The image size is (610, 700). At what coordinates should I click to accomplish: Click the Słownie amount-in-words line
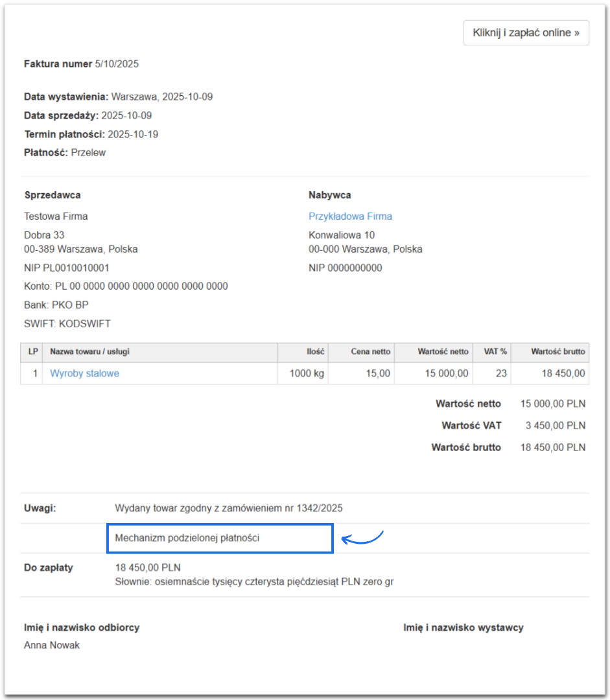254,582
